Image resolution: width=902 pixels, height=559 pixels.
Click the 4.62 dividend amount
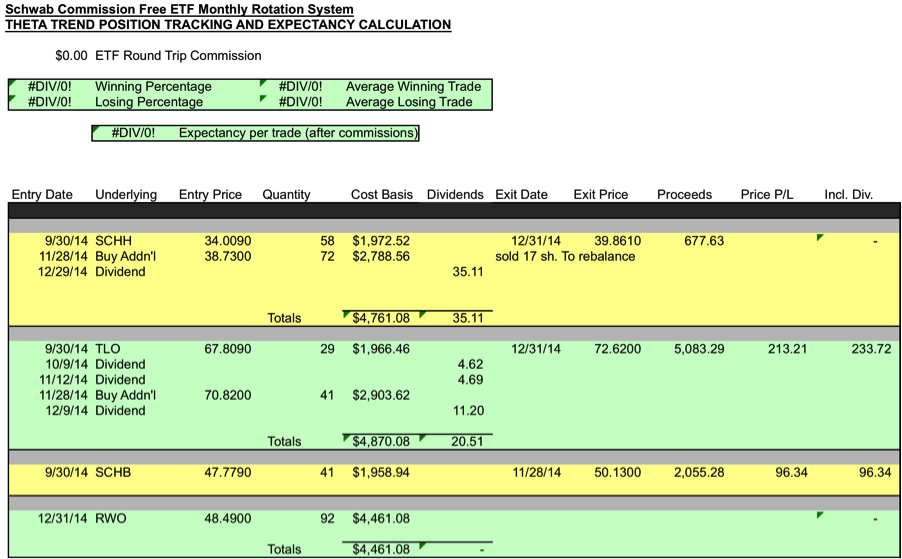pyautogui.click(x=471, y=365)
